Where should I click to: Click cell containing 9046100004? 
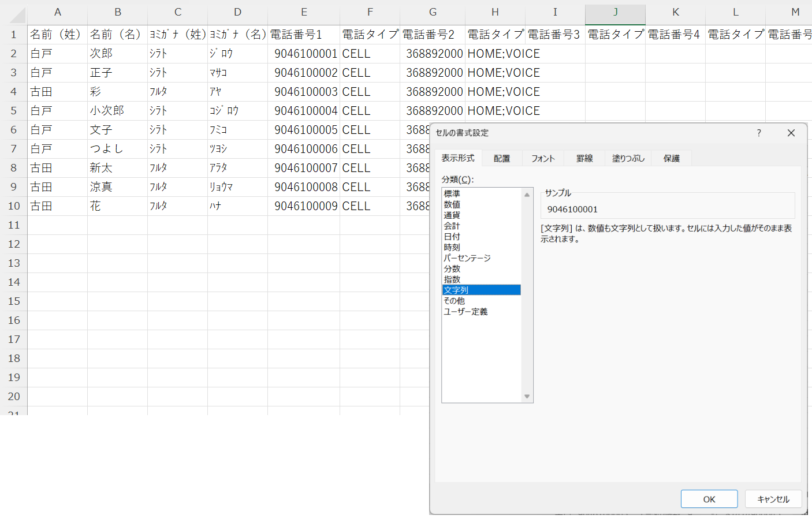point(304,111)
